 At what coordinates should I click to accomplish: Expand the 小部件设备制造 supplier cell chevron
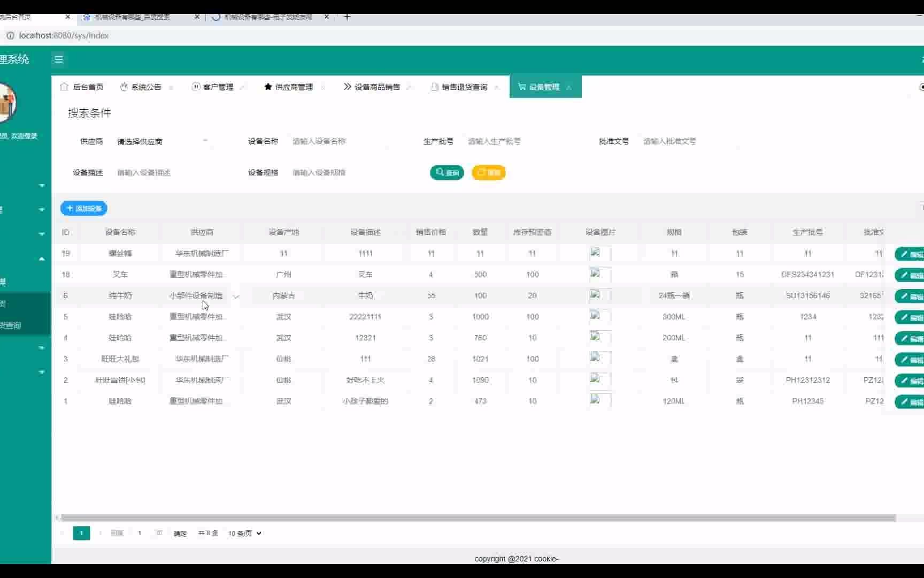tap(236, 296)
